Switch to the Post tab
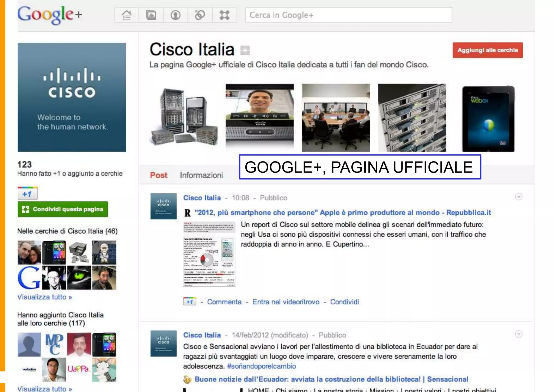The width and height of the screenshot is (554, 392). coord(159,175)
